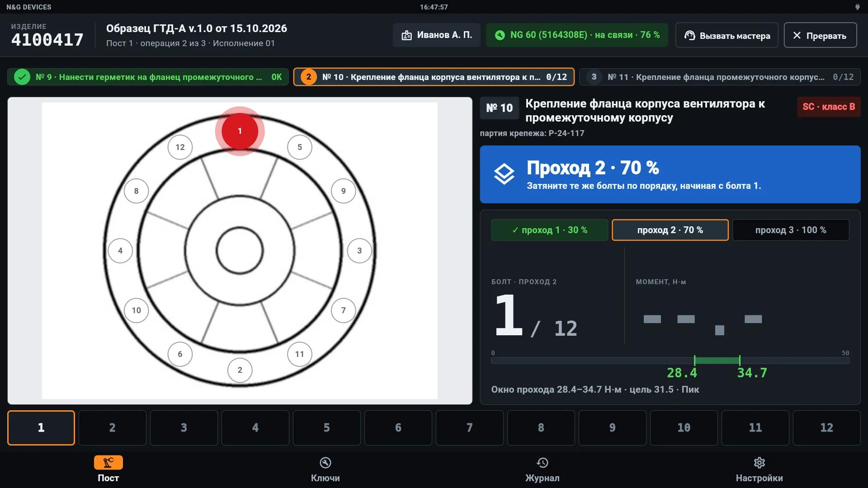Select bolt button 5 in bottom row

point(327,428)
